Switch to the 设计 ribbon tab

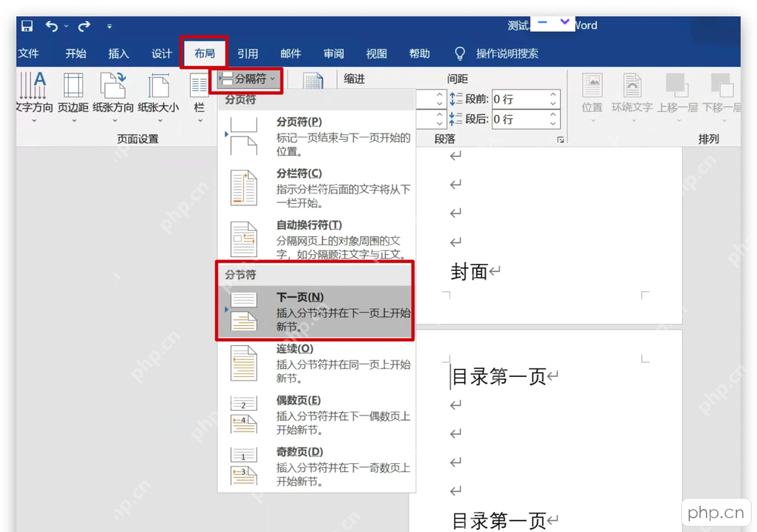click(x=161, y=53)
